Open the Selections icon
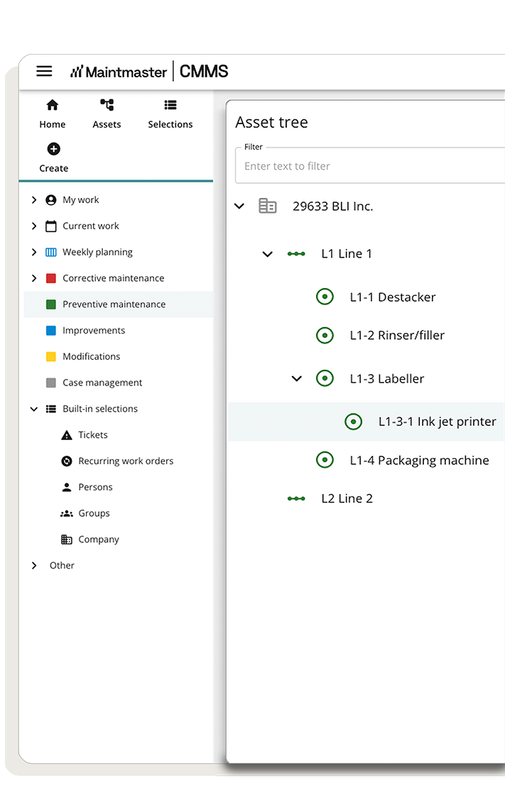 coord(170,105)
